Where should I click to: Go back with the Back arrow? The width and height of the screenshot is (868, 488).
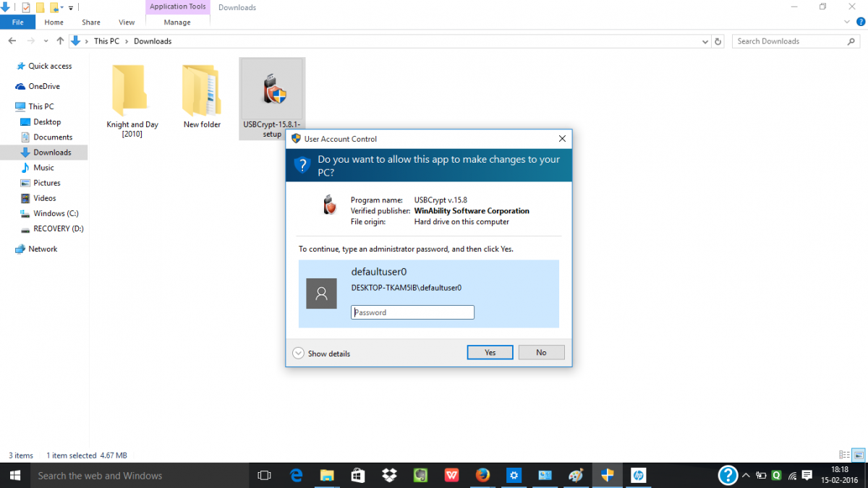click(x=12, y=41)
